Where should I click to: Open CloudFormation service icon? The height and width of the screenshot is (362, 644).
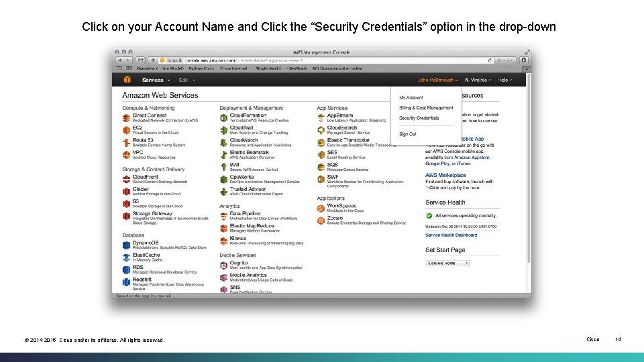point(224,118)
